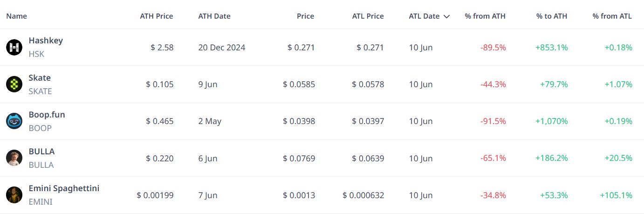Viewport: 644px width, 214px height.
Task: Open the Hashkey coin name link
Action: point(46,41)
